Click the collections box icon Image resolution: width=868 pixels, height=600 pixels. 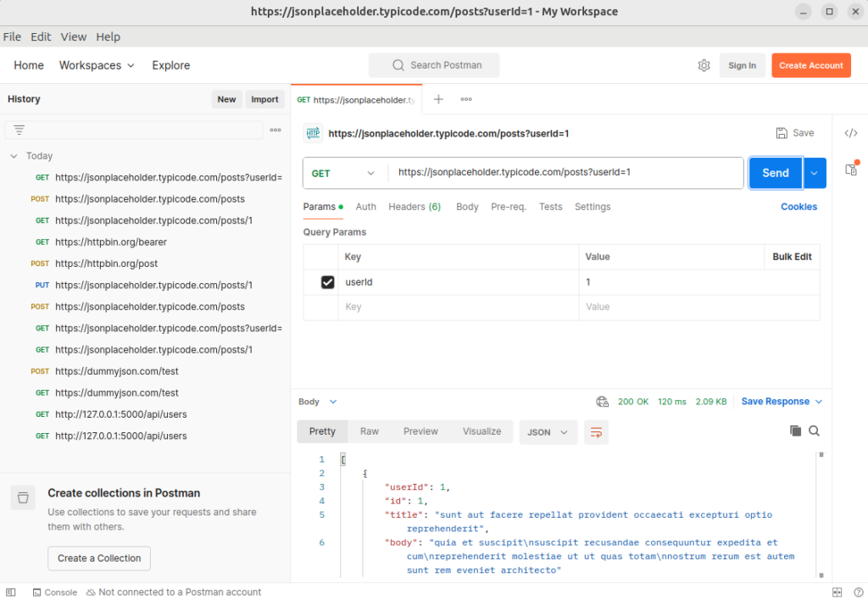point(23,497)
